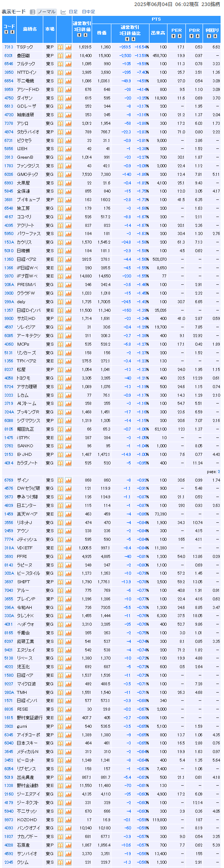
Task: Sort PER column ascending arrow
Action: click(x=173, y=36)
